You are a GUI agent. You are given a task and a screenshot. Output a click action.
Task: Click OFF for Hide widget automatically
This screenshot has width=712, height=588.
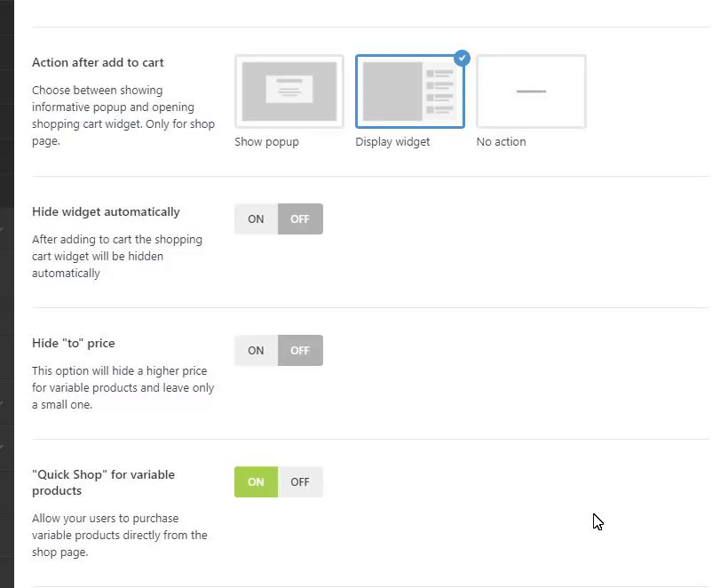(x=300, y=219)
